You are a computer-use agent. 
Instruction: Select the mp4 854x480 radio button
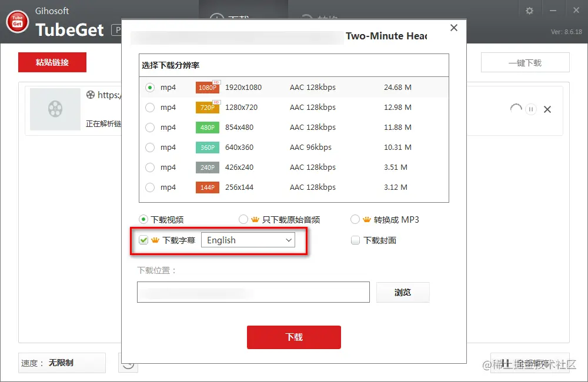(x=150, y=128)
